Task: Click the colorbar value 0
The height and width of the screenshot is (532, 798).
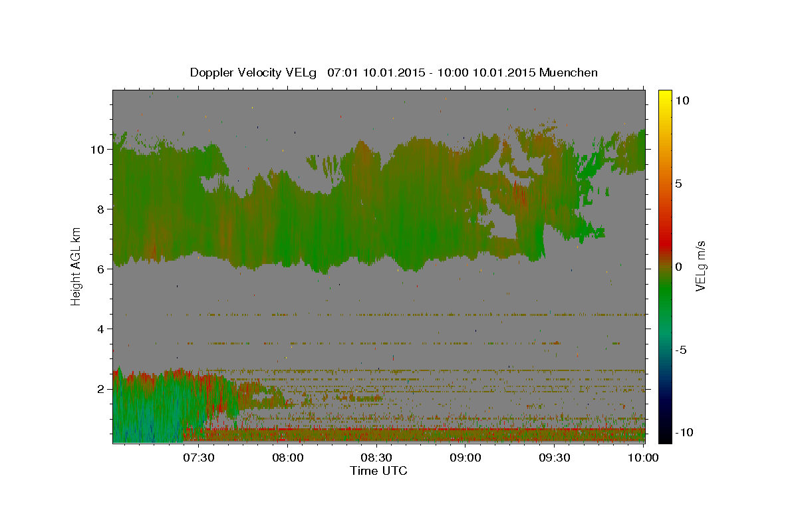Action: 678,267
